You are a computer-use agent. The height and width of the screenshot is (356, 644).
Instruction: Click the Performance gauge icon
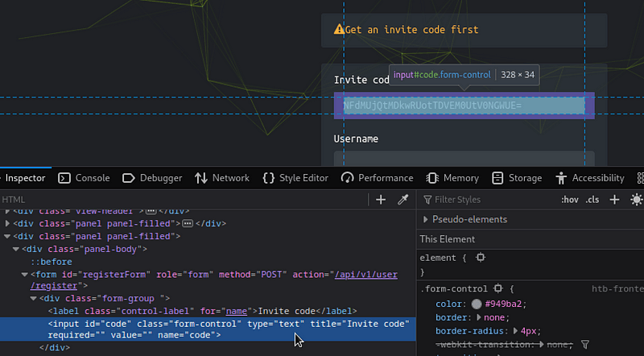[348, 178]
